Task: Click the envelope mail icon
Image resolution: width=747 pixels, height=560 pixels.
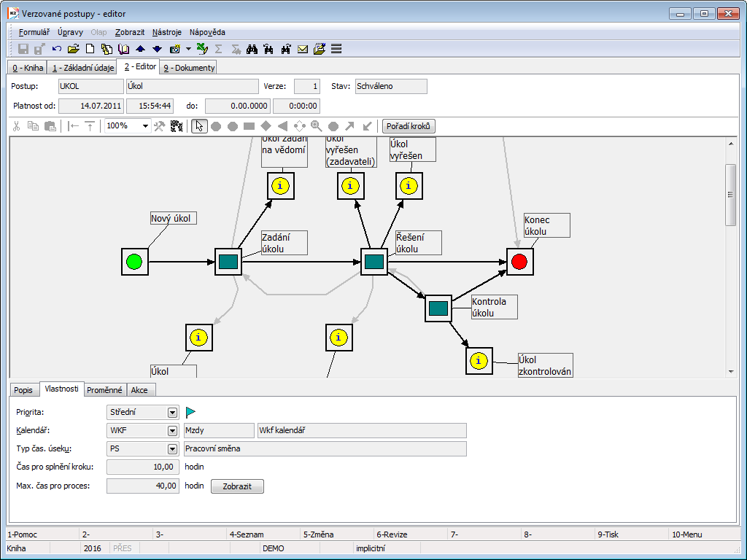Action: [x=303, y=49]
